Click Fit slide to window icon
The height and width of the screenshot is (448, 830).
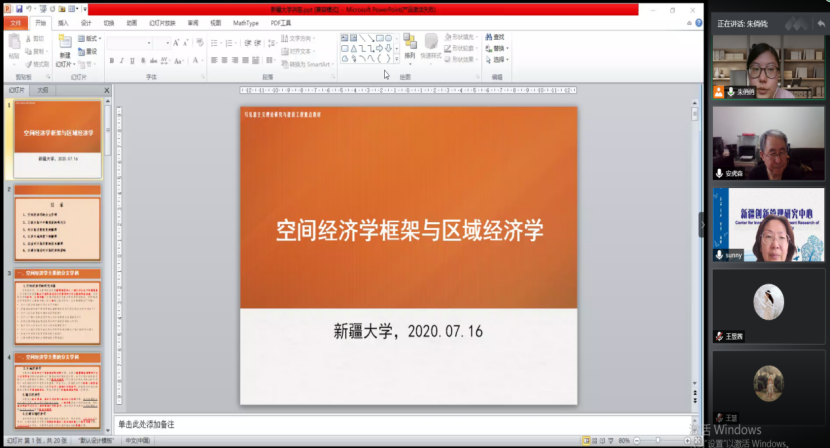[698, 441]
